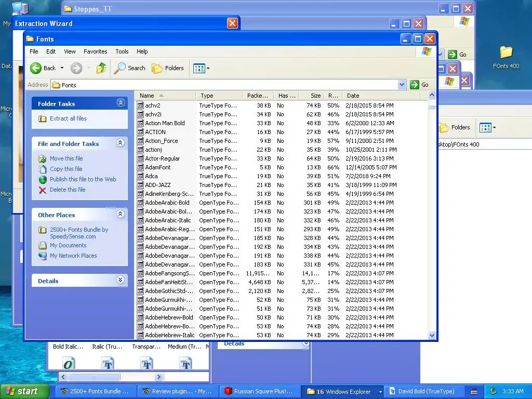Open the File menu
Viewport: 532px width, 399px height.
point(34,51)
